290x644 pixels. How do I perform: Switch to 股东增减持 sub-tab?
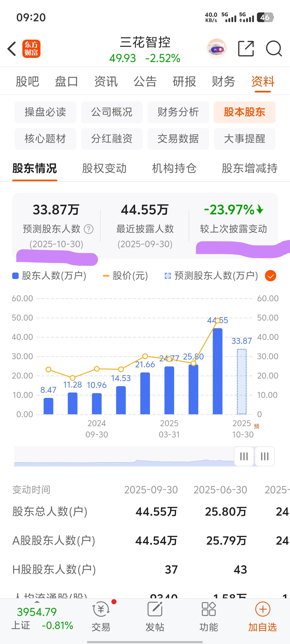[249, 168]
